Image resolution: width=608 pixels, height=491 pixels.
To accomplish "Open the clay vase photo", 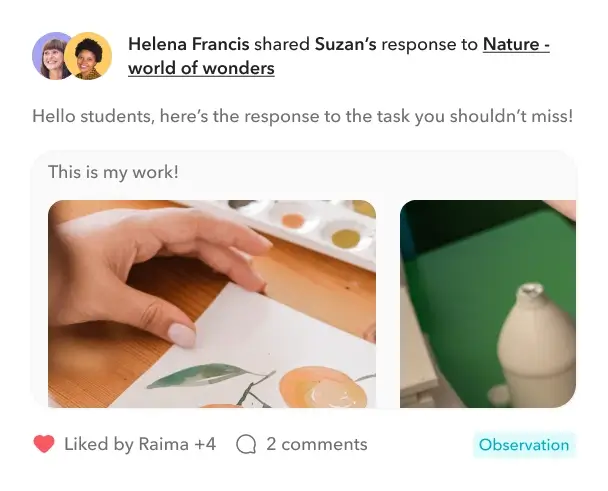I will point(488,304).
